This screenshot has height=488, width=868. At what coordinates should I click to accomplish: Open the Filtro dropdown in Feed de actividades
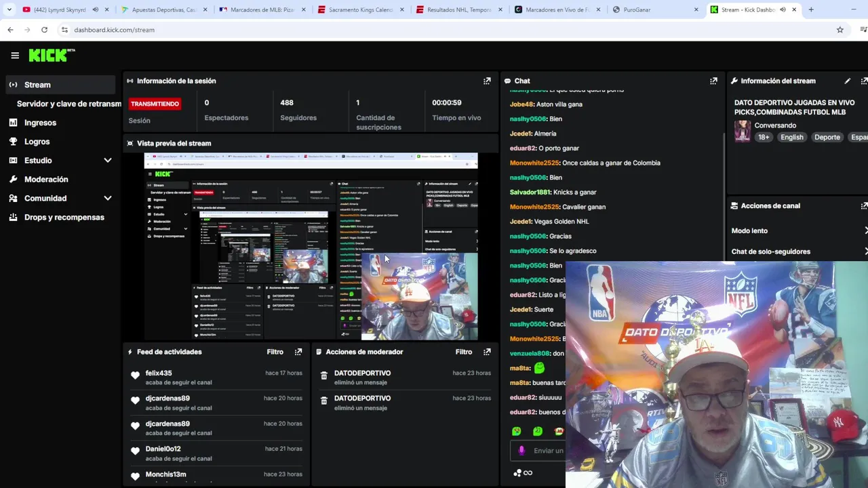[x=275, y=352]
